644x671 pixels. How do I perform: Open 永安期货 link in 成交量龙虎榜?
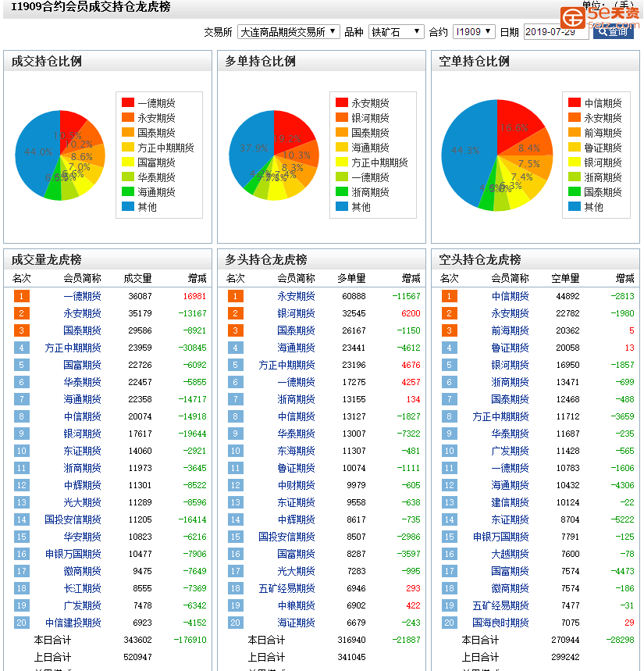82,313
